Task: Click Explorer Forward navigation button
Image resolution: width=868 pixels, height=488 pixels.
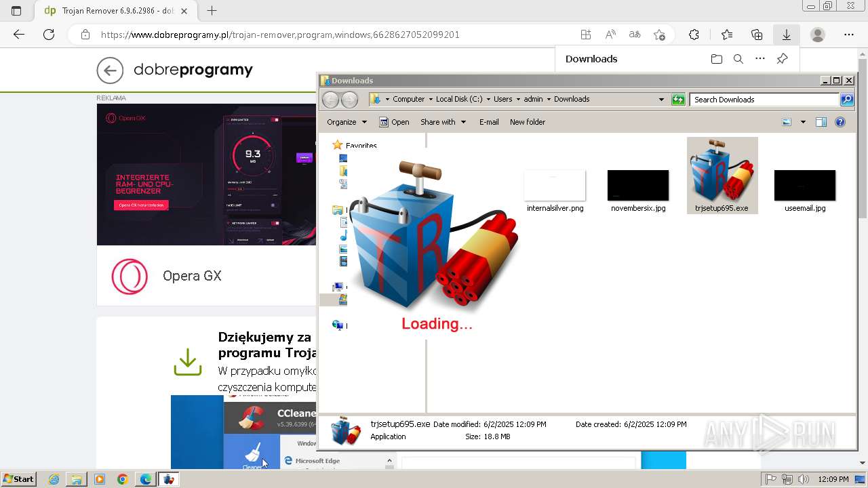Action: click(x=349, y=100)
